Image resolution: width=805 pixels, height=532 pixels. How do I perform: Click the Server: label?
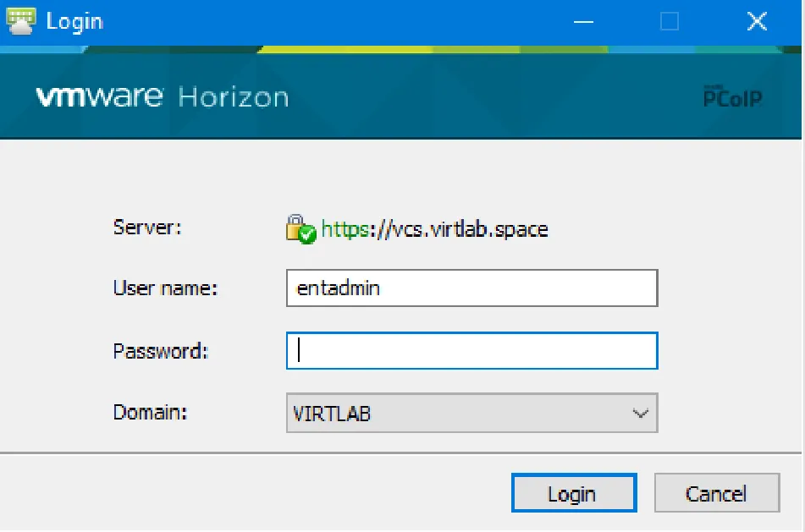point(147,227)
